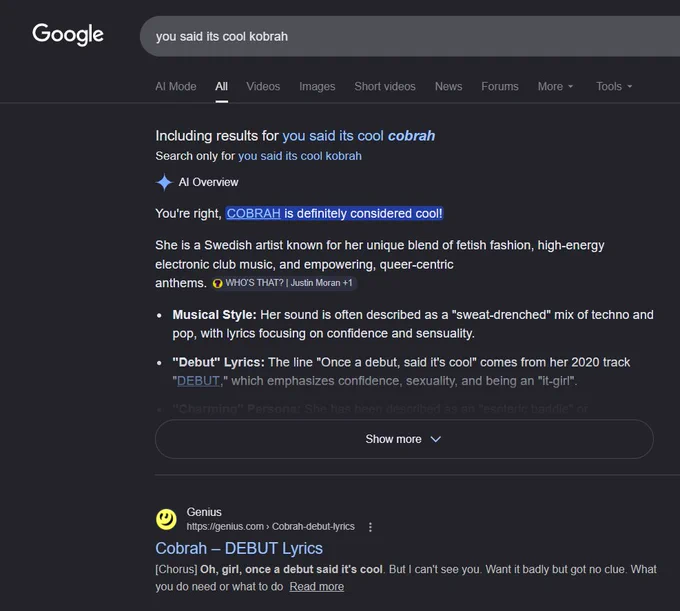Click the 'AI Overview' heading text
The width and height of the screenshot is (680, 611).
pyautogui.click(x=209, y=182)
